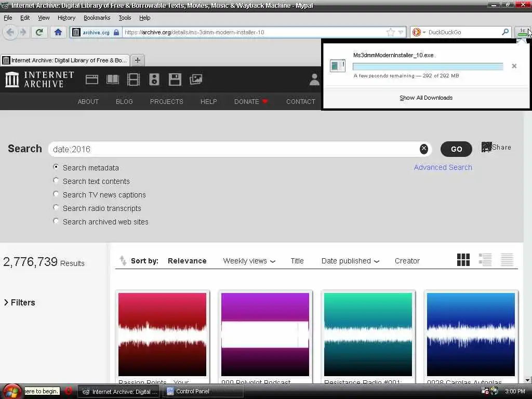Open the CONTACT link

(x=301, y=101)
